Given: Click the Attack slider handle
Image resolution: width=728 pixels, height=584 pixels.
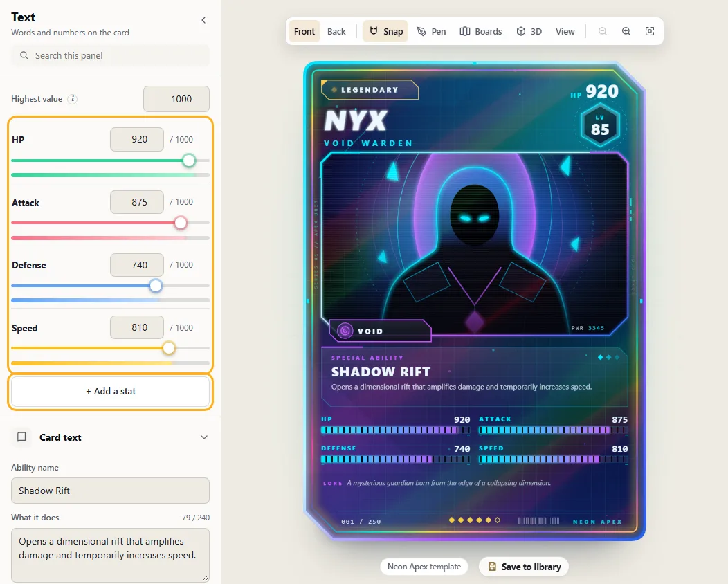Looking at the screenshot, I should point(181,223).
